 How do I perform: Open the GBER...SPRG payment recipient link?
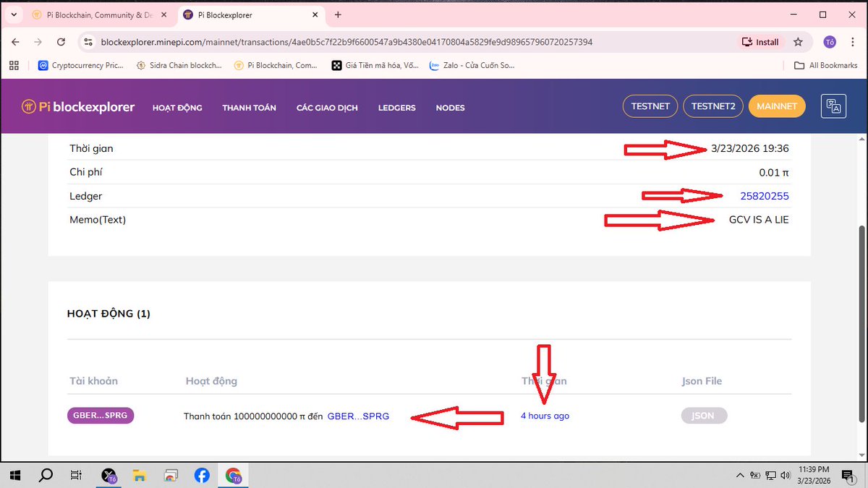(x=358, y=416)
